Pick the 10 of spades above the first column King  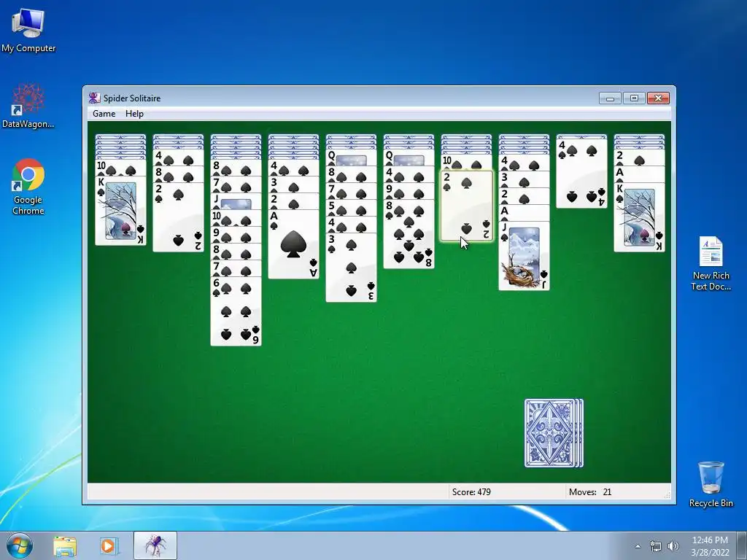tap(120, 168)
